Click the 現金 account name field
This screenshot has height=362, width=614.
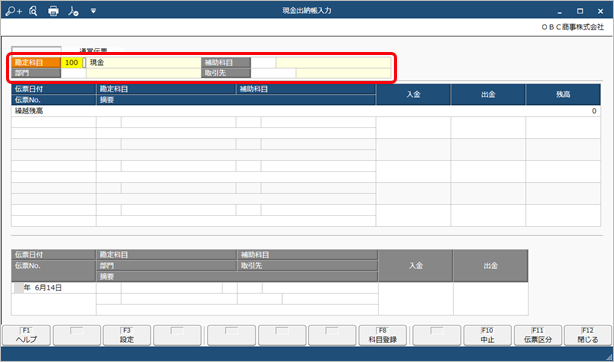coord(143,63)
